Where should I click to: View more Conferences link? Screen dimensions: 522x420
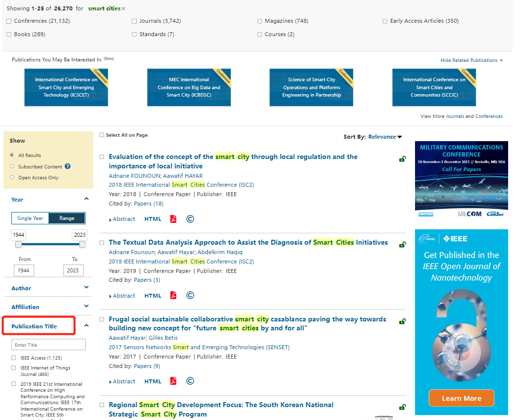[489, 116]
